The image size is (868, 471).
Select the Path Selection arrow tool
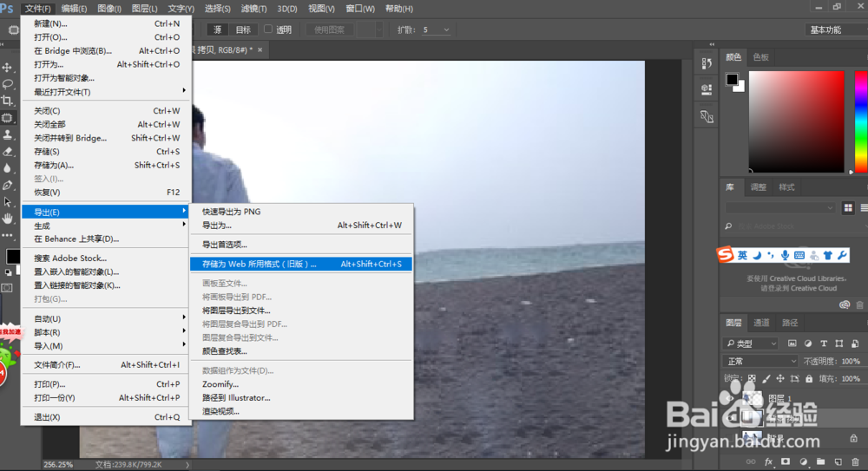pyautogui.click(x=7, y=202)
